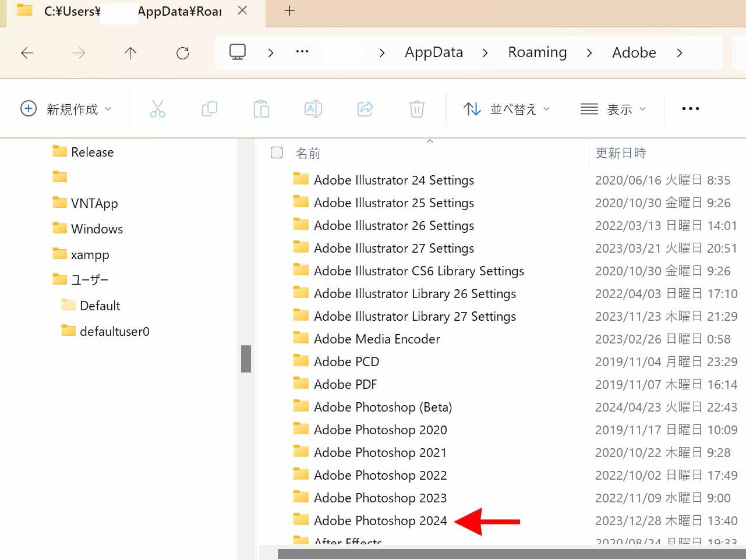
Task: Select the Adobe PDF folder
Action: [335, 384]
